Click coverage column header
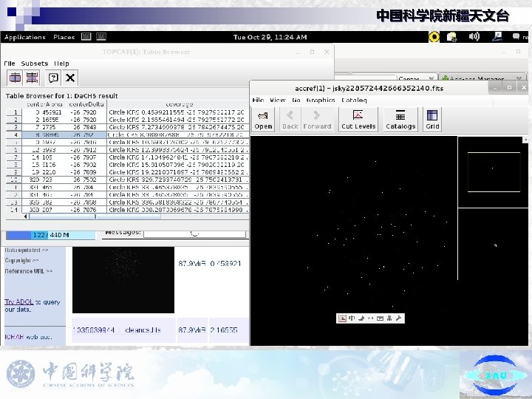 click(x=180, y=104)
